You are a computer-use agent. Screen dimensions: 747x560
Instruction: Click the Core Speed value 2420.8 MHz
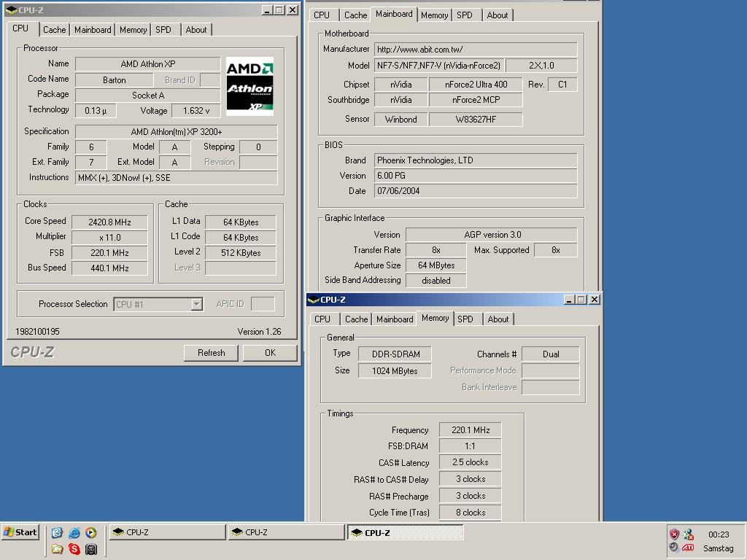coord(109,222)
